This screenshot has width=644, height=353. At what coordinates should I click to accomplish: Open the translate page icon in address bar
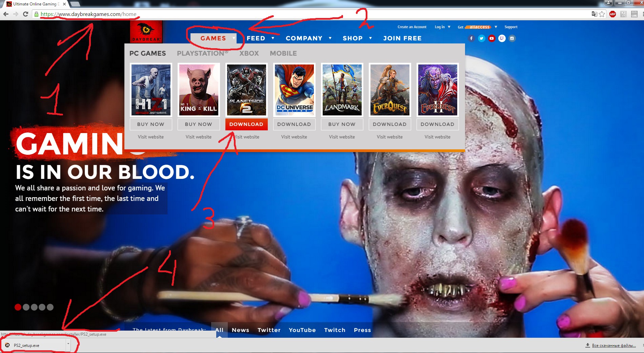(594, 14)
